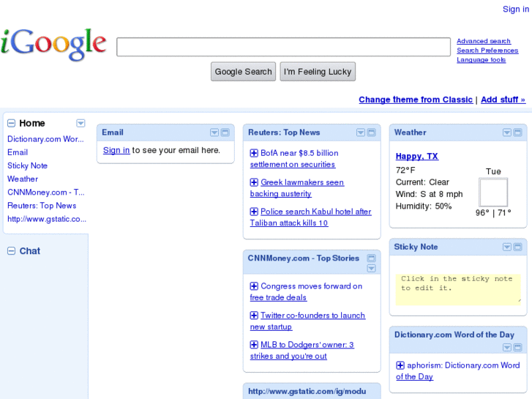Focus the Google search input box
This screenshot has height=399, width=532.
tap(284, 47)
